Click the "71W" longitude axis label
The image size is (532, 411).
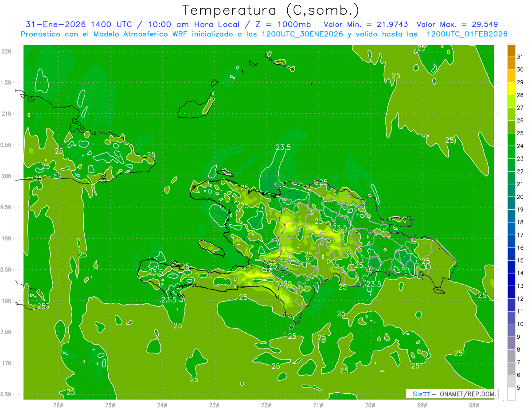pyautogui.click(x=318, y=405)
